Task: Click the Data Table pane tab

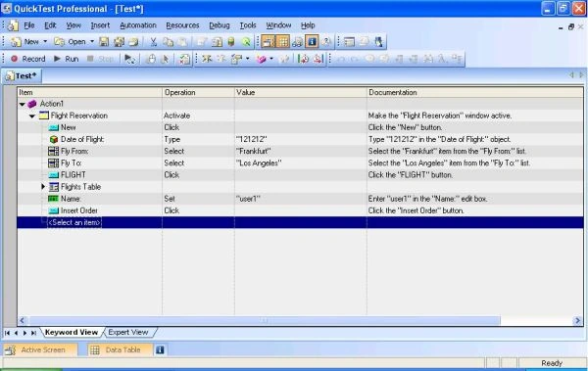Action: pos(120,349)
